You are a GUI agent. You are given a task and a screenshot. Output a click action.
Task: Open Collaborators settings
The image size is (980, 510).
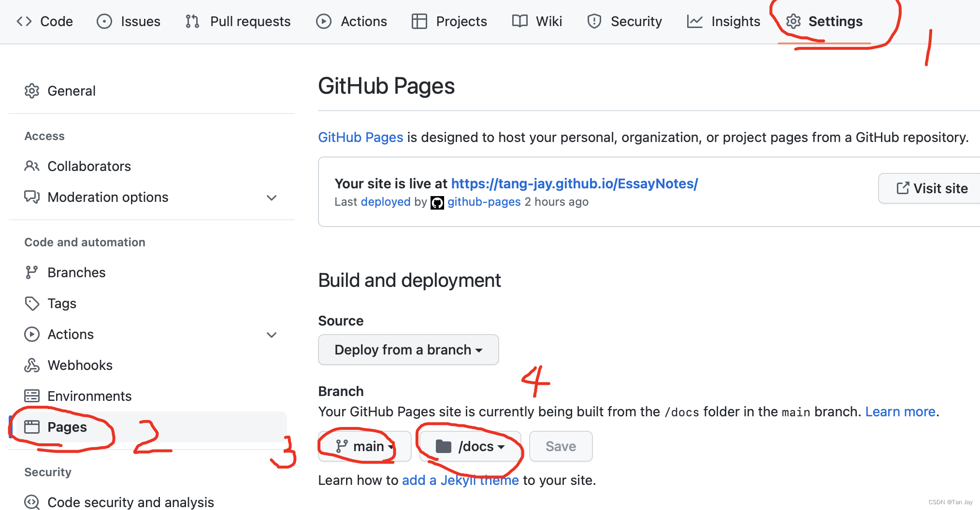click(152, 166)
